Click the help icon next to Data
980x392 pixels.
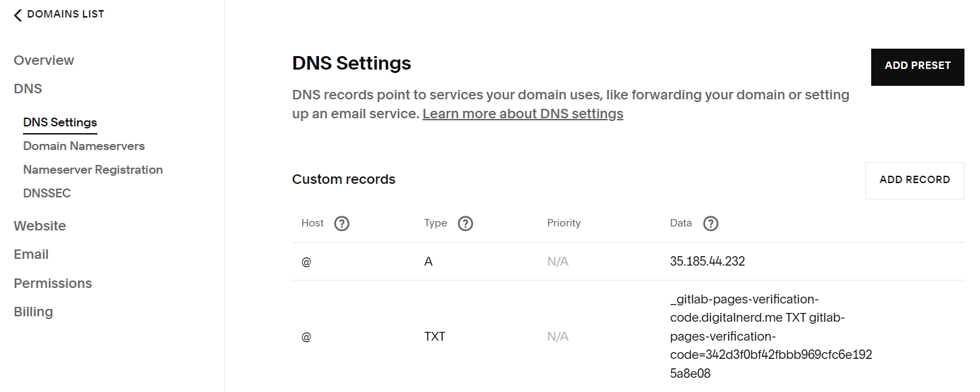click(x=710, y=224)
